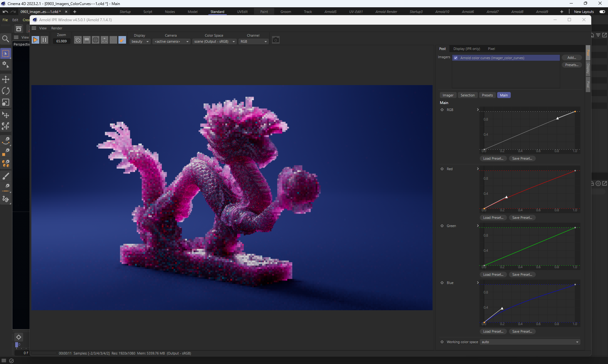This screenshot has height=364, width=608.
Task: Select the Move tool in left toolbar
Action: coord(6,79)
